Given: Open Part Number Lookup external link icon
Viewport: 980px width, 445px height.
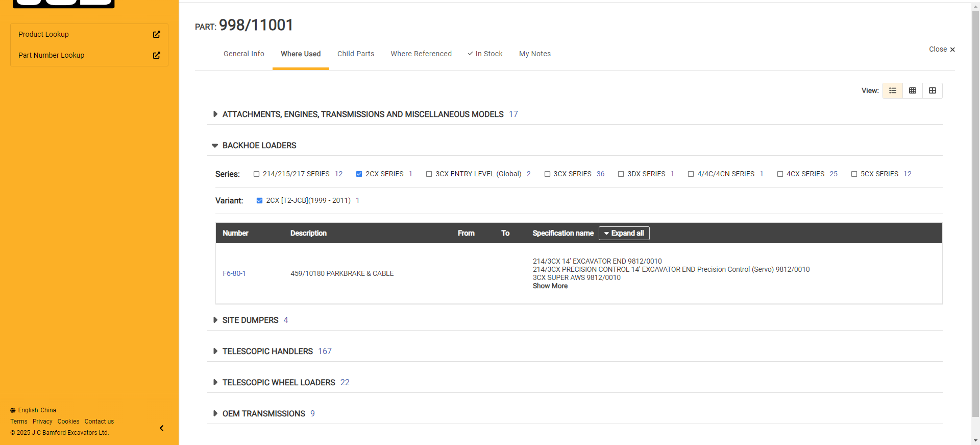Looking at the screenshot, I should (156, 55).
